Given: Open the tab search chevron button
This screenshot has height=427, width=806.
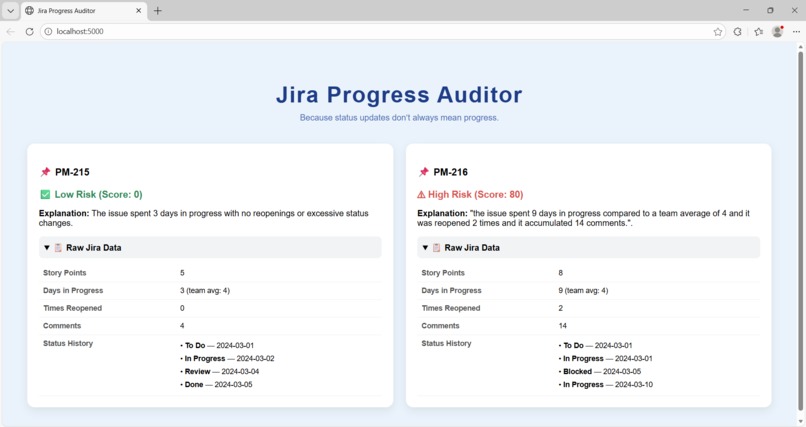Looking at the screenshot, I should click(x=10, y=10).
